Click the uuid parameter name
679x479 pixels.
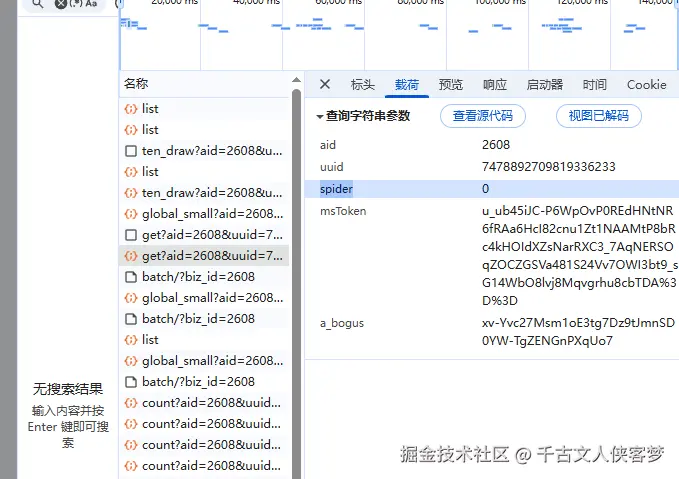tap(332, 167)
